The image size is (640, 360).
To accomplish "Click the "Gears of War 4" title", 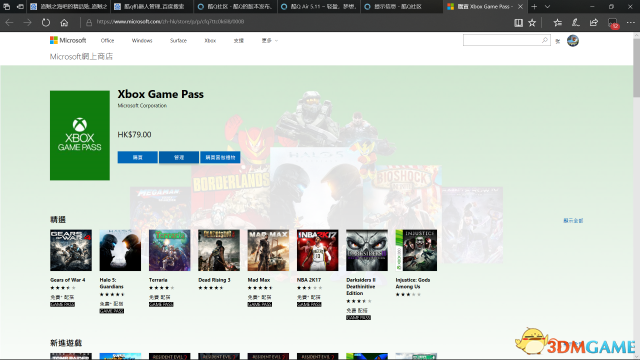I will coord(68,280).
